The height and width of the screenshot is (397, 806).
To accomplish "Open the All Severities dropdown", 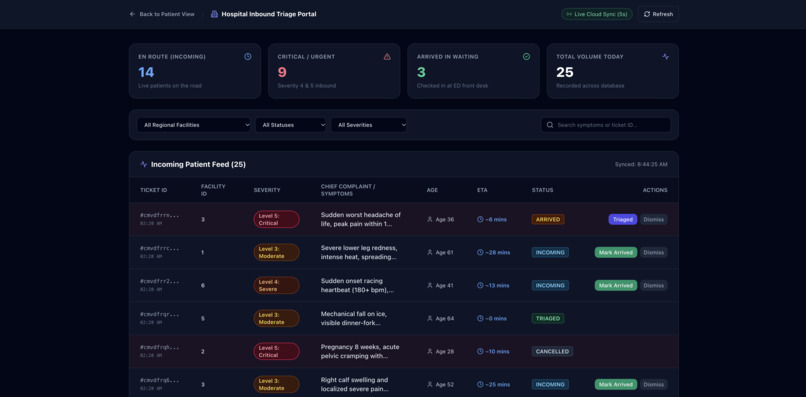I will click(x=369, y=125).
